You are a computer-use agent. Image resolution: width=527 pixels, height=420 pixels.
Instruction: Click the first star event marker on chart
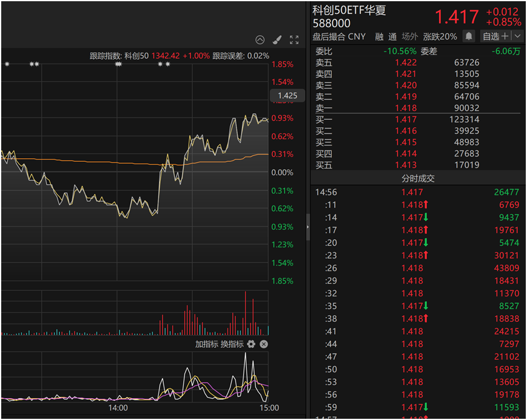click(x=7, y=64)
